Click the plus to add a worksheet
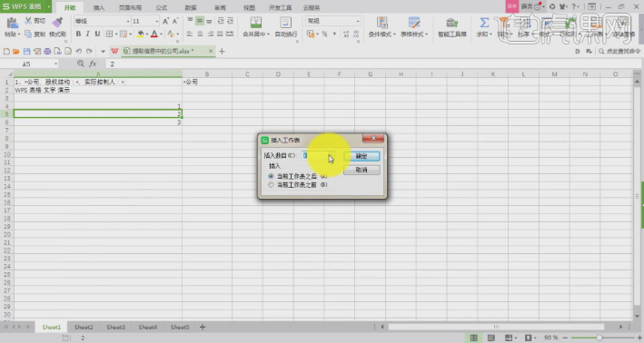 202,327
